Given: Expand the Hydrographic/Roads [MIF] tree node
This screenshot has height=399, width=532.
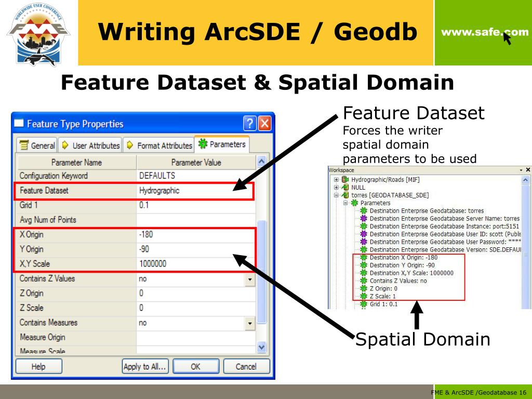Looking at the screenshot, I should [x=336, y=179].
